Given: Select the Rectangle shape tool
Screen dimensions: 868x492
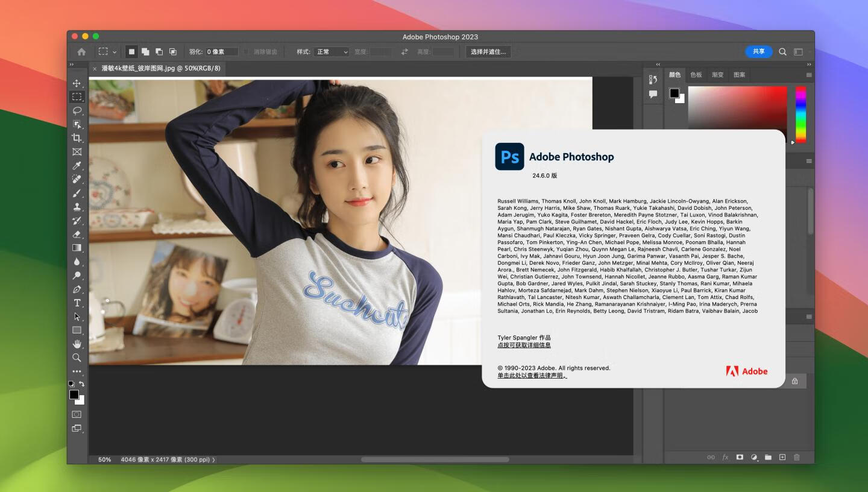Looking at the screenshot, I should [77, 330].
